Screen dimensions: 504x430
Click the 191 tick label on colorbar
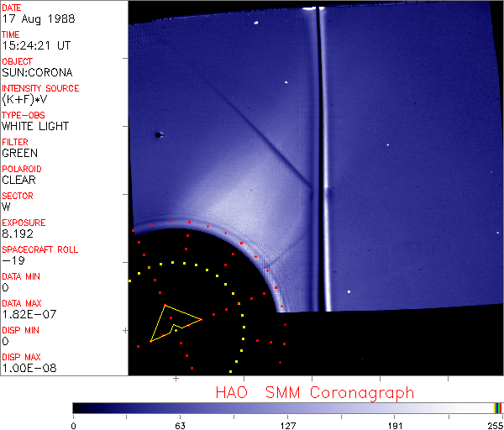click(x=395, y=426)
